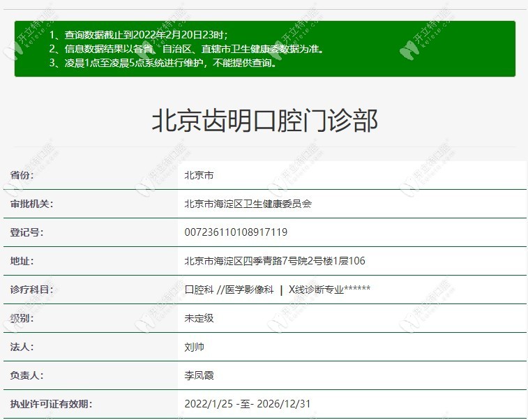Click the 负责人 label
The height and width of the screenshot is (420, 528).
click(x=27, y=375)
